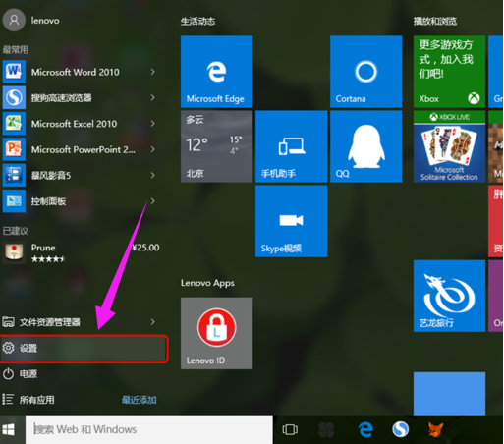Viewport: 504px width, 444px height.
Task: Expand jump list for 搜狗高速浏览器
Action: (152, 97)
